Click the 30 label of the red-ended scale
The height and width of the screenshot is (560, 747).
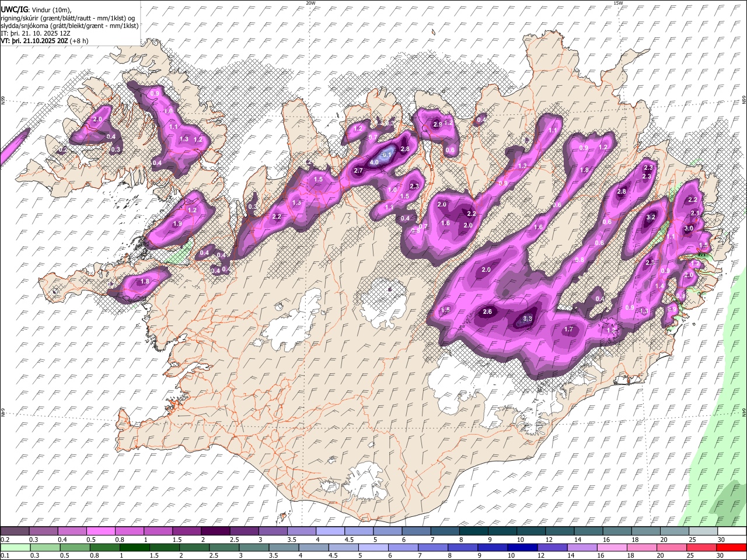pyautogui.click(x=721, y=555)
